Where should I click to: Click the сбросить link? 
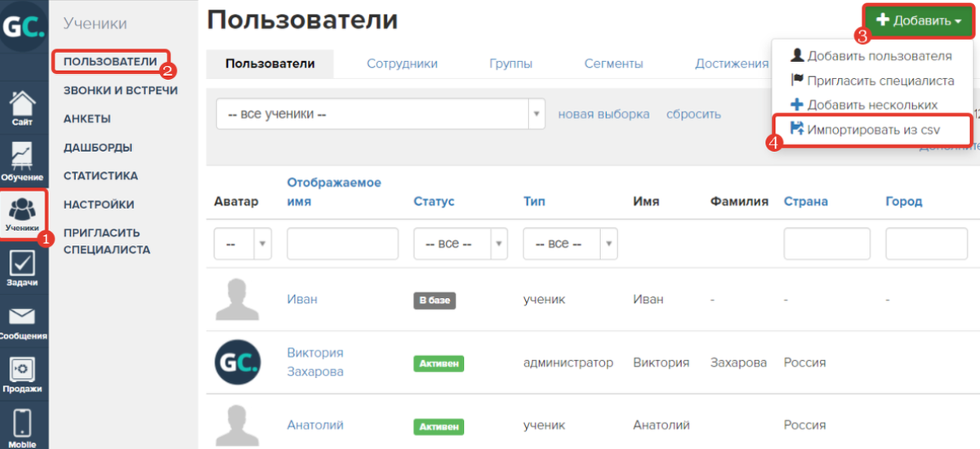(693, 114)
